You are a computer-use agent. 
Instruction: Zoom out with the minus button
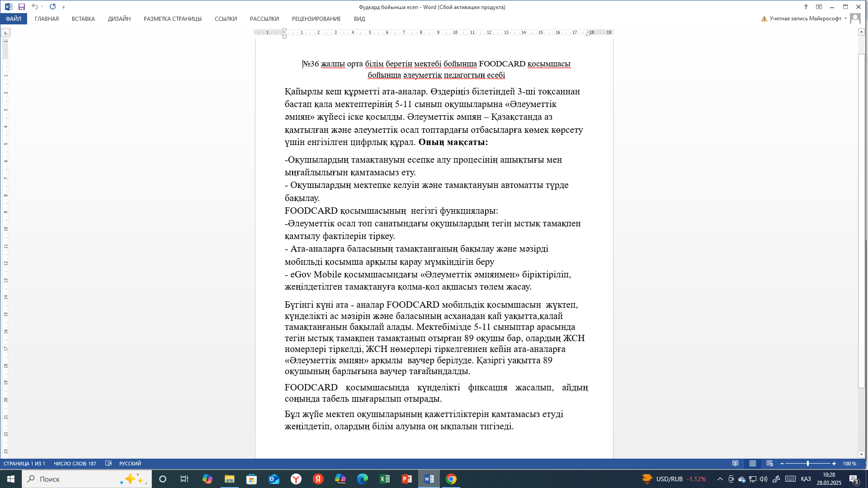(782, 464)
